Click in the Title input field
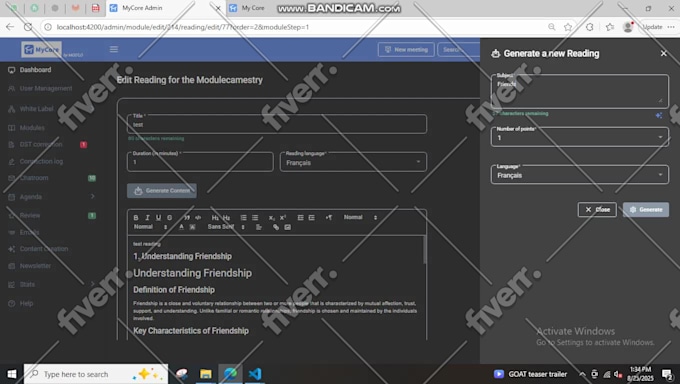 click(x=277, y=124)
